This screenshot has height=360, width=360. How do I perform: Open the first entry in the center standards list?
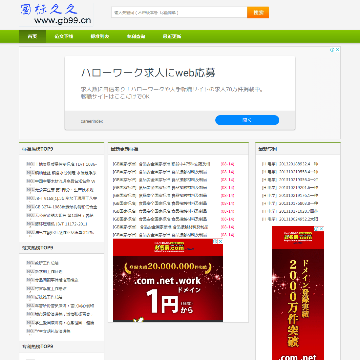[x=162, y=164]
